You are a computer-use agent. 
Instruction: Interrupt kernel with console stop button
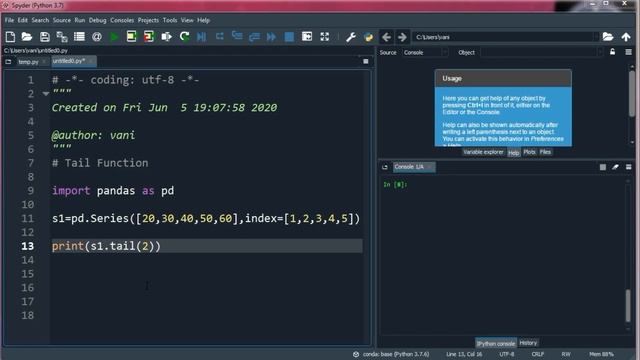coord(602,167)
